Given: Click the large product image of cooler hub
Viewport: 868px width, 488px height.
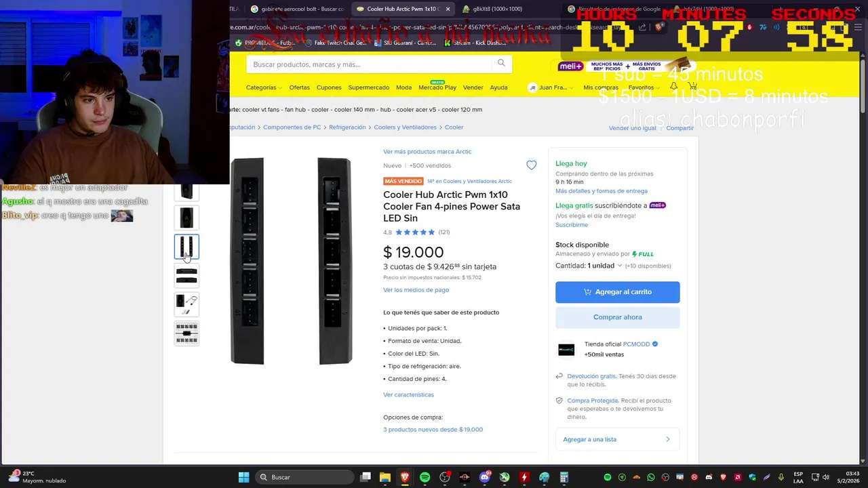Looking at the screenshot, I should pyautogui.click(x=291, y=261).
